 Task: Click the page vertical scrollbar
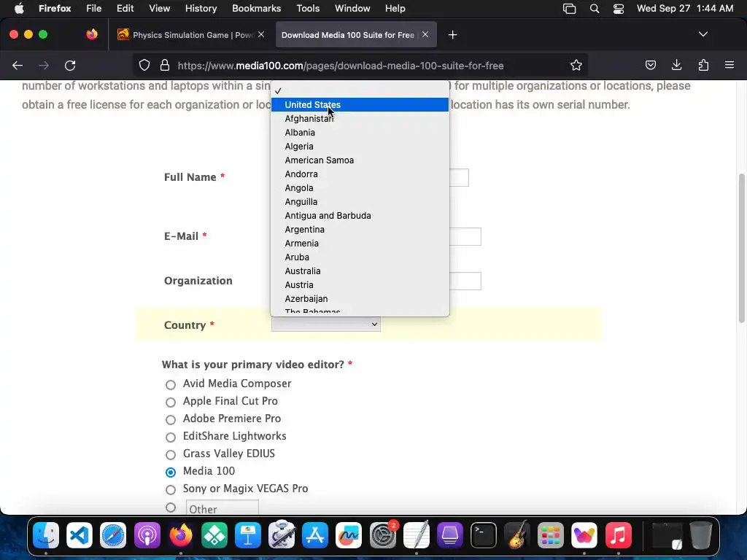pyautogui.click(x=741, y=248)
